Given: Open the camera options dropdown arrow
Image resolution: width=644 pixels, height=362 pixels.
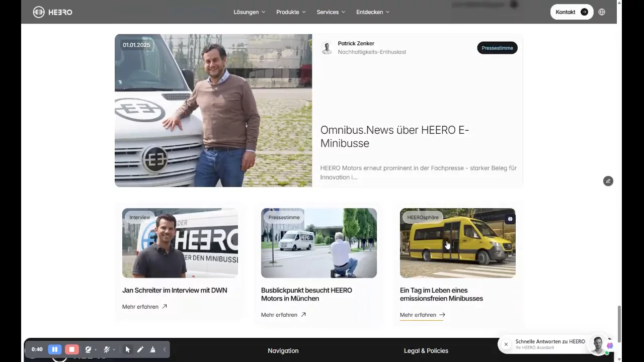Looking at the screenshot, I should point(96,350).
